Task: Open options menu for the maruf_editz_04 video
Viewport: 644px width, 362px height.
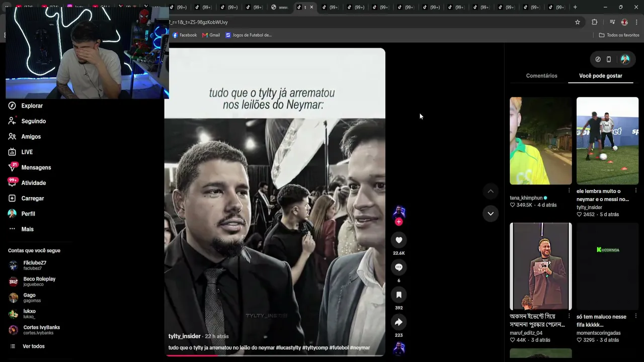Action: (x=569, y=316)
